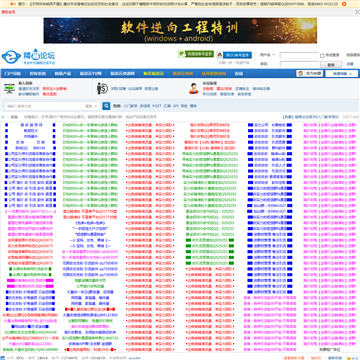Open the 快捷导航 quick navigation dropdown
Screen dimensions: 360x360
342,74
